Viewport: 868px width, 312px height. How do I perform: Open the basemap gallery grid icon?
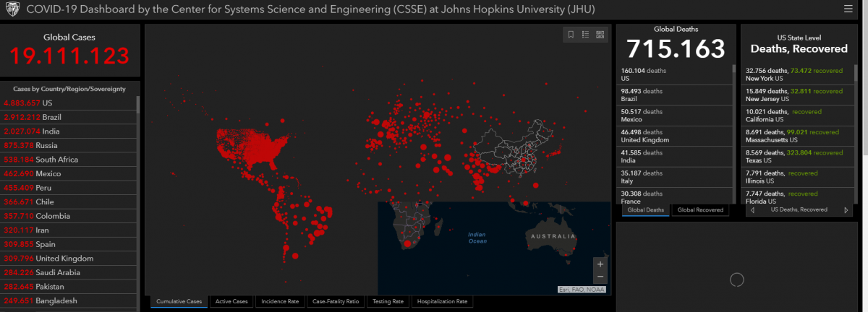click(600, 35)
